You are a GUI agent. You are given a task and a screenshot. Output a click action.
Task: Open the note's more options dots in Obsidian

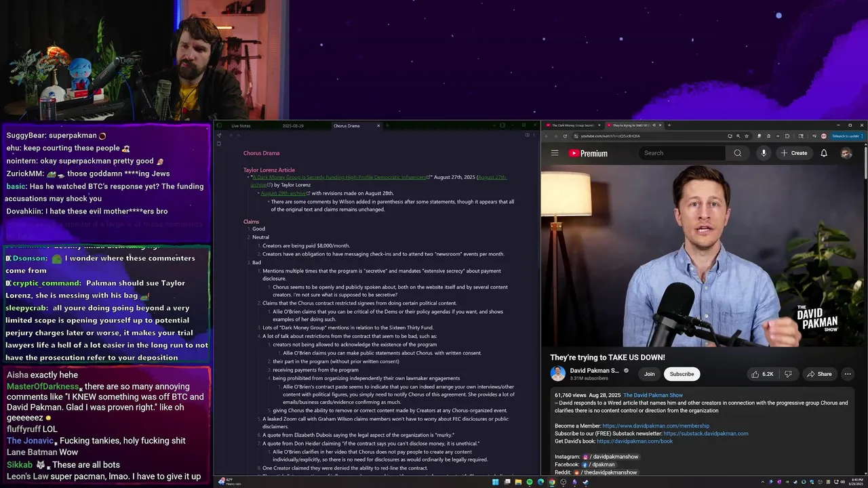534,136
